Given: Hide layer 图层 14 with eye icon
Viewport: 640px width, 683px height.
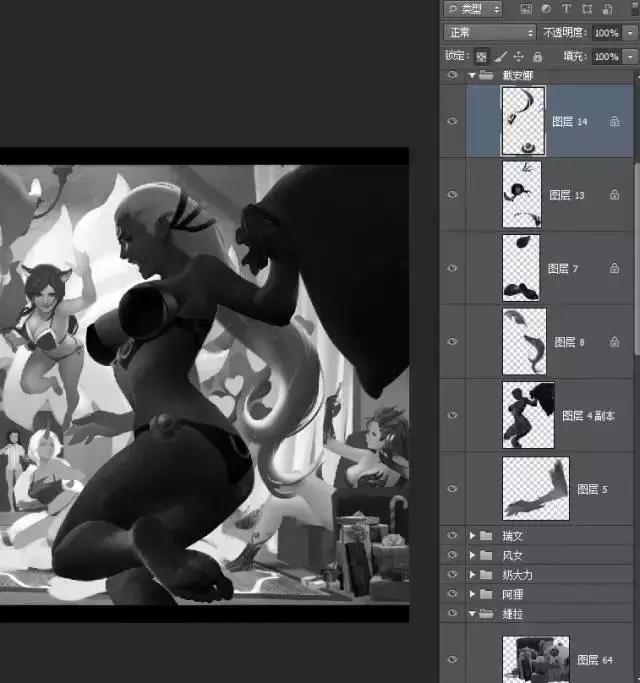Looking at the screenshot, I should (x=452, y=121).
